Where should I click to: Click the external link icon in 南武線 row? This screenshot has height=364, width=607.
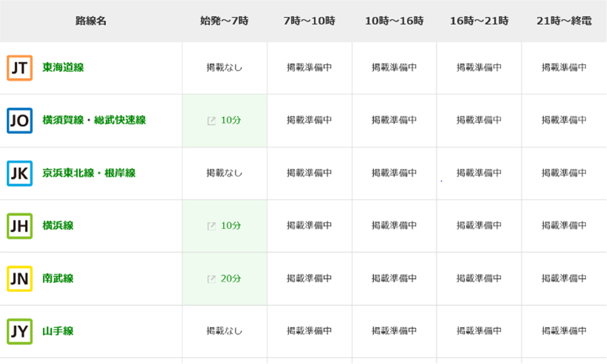click(212, 279)
